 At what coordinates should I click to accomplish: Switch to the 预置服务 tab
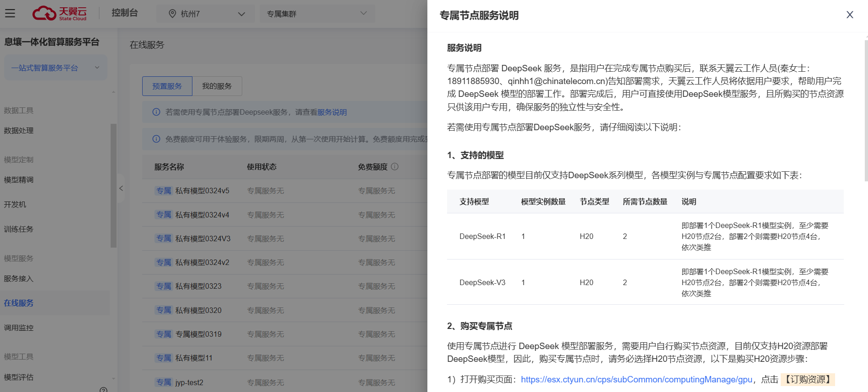click(167, 86)
